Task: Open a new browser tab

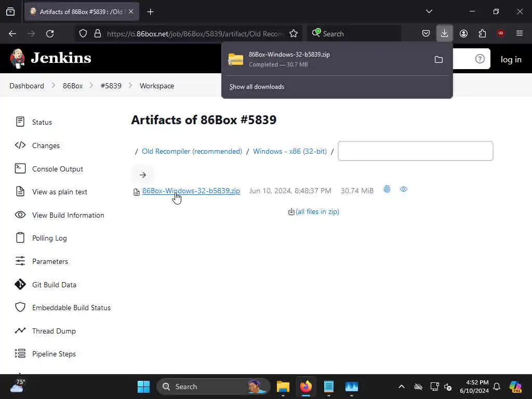Action: click(150, 12)
